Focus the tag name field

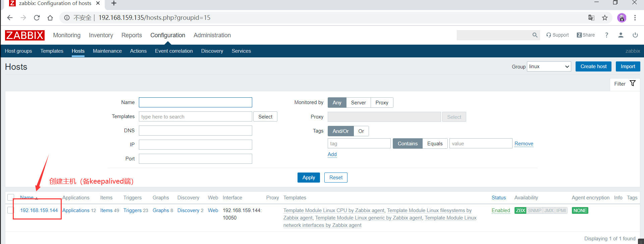click(x=359, y=144)
